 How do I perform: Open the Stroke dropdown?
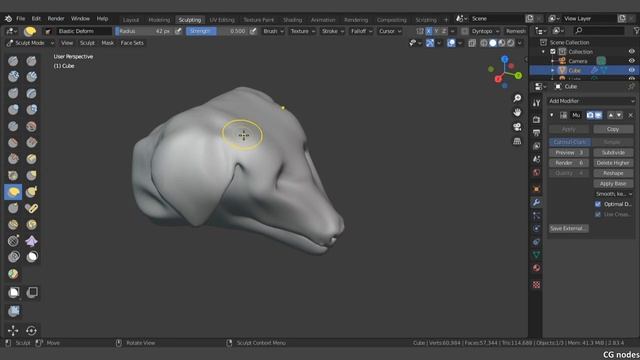coord(333,31)
